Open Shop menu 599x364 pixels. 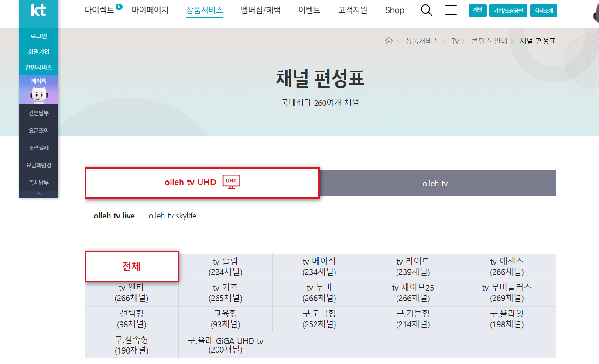395,10
